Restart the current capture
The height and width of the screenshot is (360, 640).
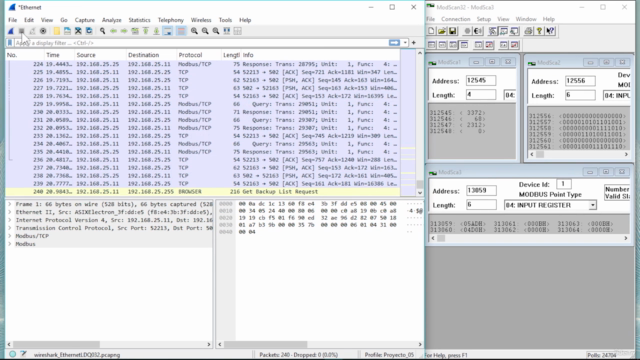32,31
